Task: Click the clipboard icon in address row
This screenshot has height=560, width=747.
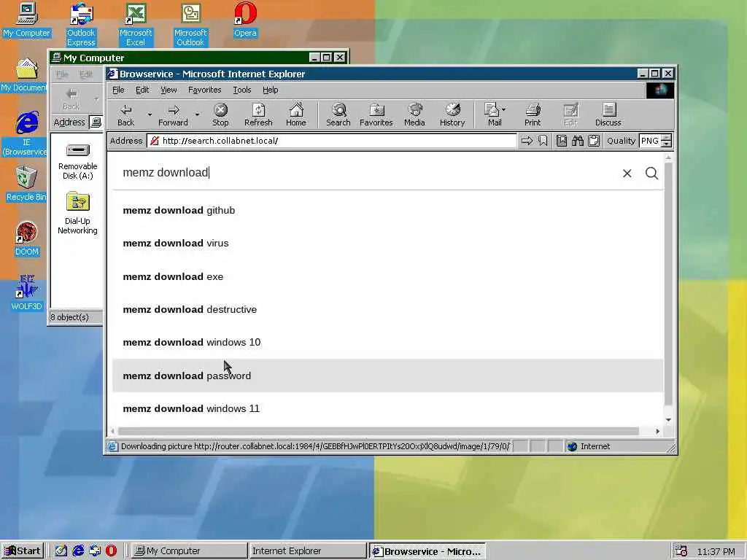Action: 594,141
